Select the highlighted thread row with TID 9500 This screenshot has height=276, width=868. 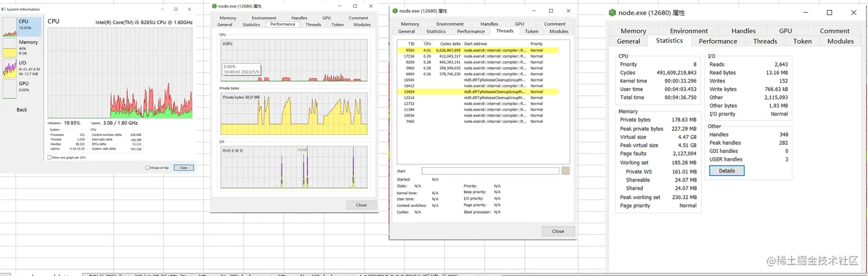478,50
